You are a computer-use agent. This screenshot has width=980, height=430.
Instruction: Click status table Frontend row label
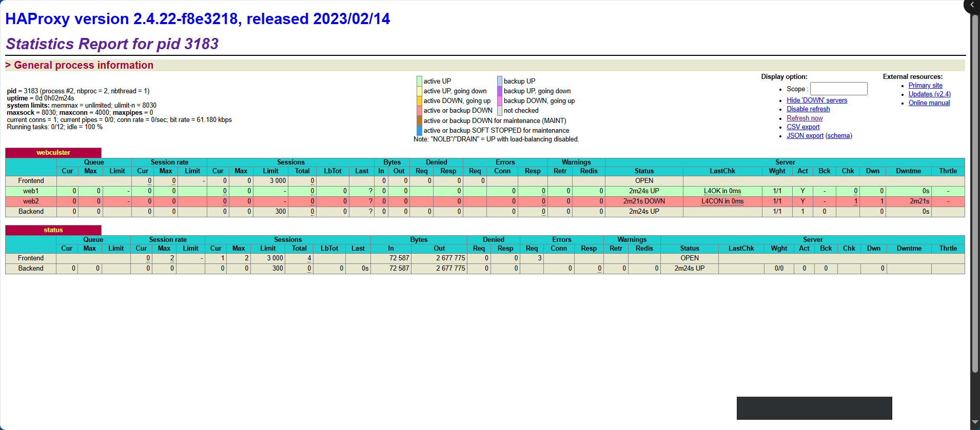tap(31, 258)
